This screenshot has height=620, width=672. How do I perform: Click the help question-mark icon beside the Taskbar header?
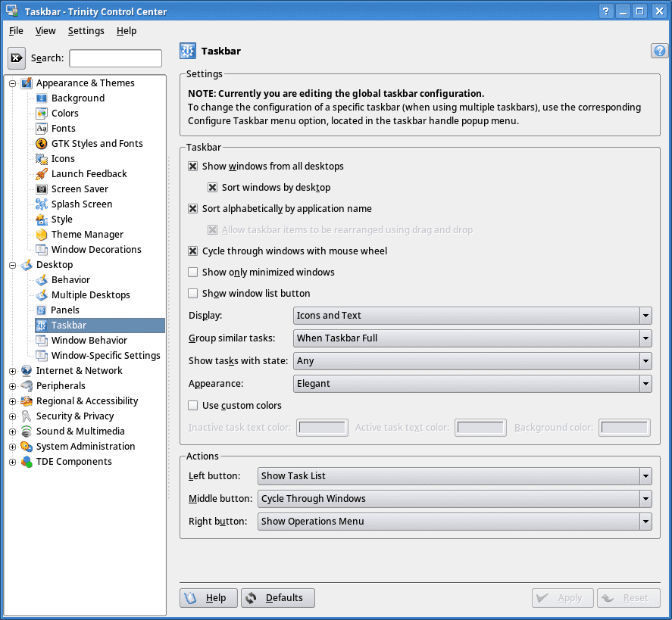coord(659,51)
